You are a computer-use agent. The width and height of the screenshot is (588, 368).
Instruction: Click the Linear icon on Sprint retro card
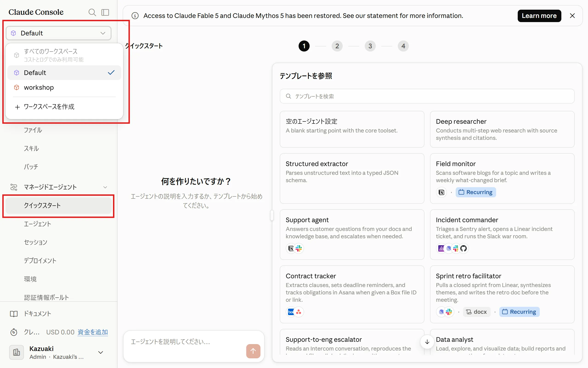click(x=441, y=312)
